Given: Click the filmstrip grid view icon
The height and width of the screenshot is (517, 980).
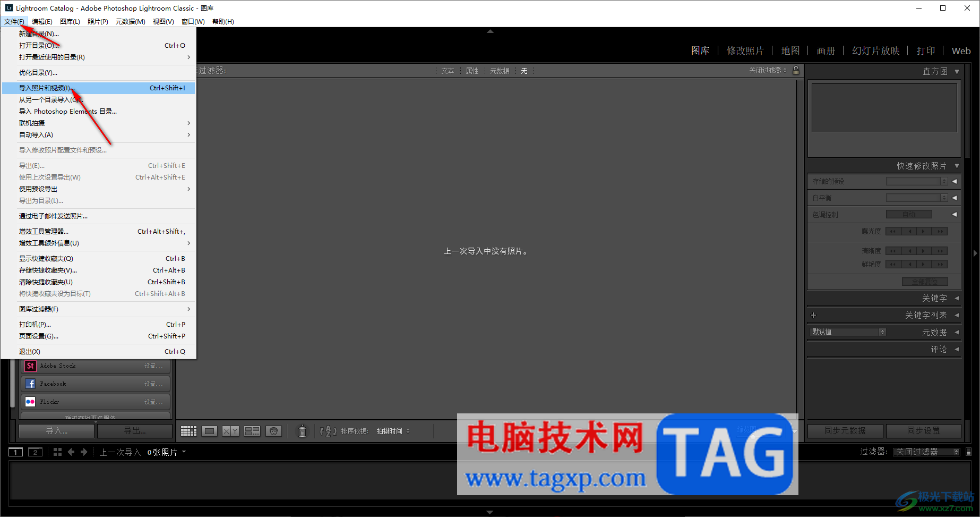Looking at the screenshot, I should point(57,452).
